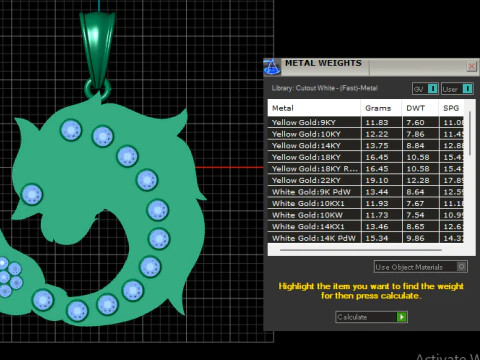Click the 7.60 DWT cell
The image size is (480, 360).
pos(420,122)
